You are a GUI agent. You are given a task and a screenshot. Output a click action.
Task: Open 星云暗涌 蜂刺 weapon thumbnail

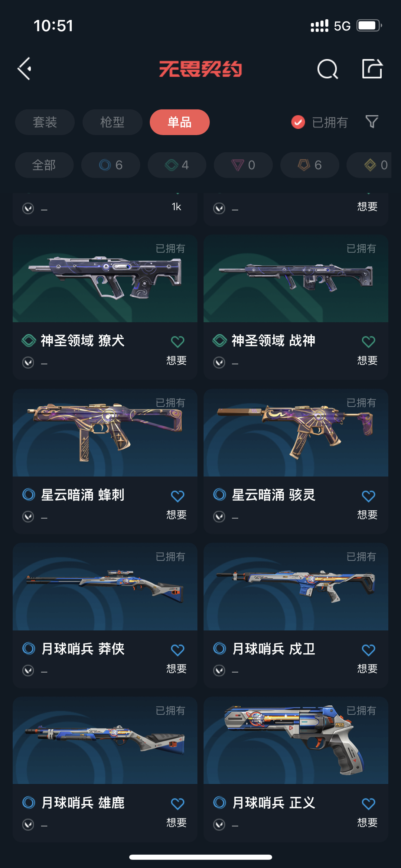pos(105,433)
